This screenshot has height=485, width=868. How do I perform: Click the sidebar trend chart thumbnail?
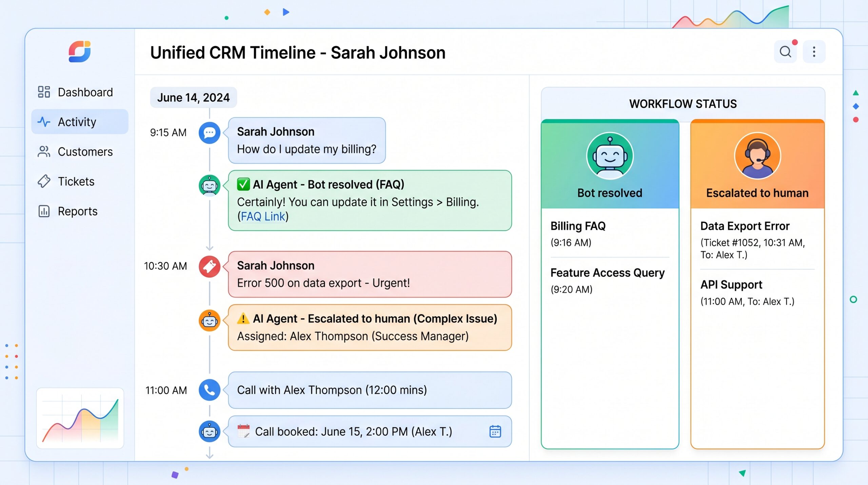[80, 418]
